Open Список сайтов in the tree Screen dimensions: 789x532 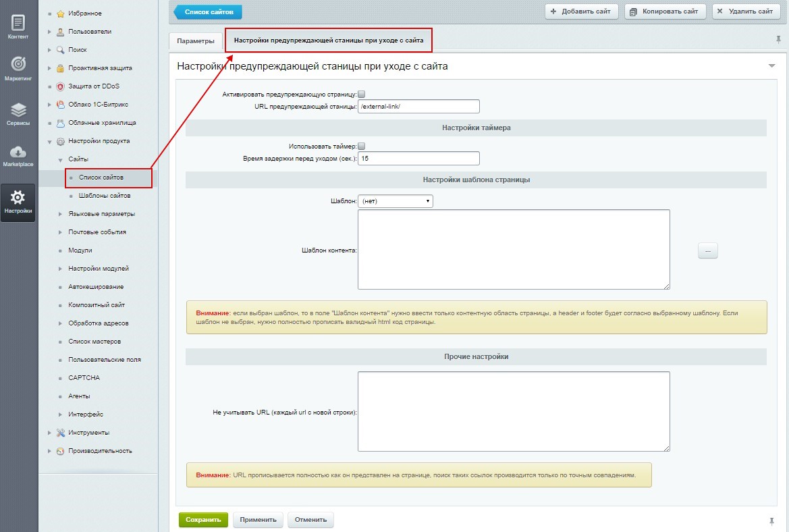tap(101, 177)
